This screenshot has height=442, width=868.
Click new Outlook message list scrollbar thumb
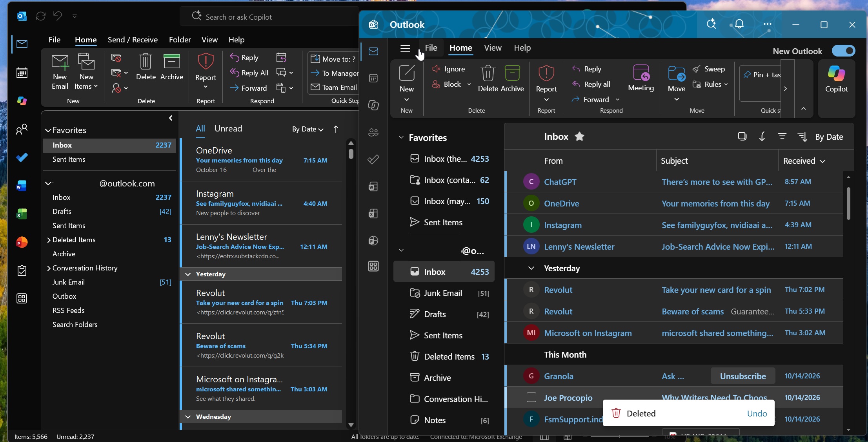pos(848,203)
